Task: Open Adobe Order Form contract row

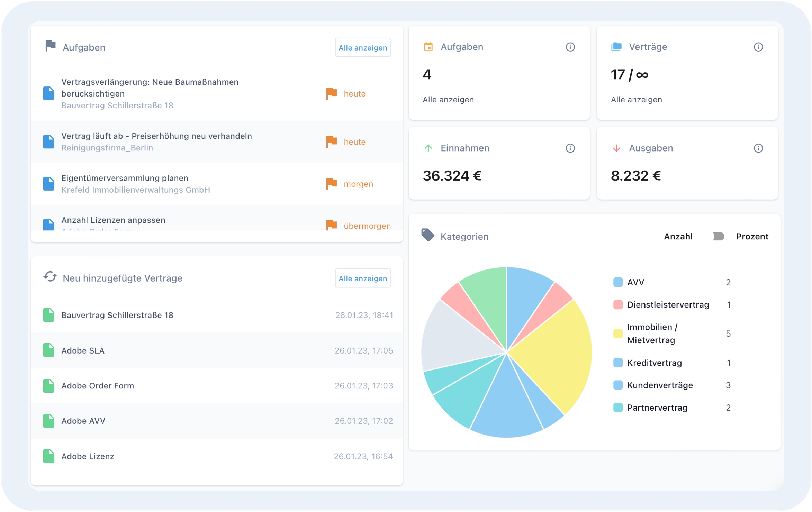Action: tap(98, 385)
